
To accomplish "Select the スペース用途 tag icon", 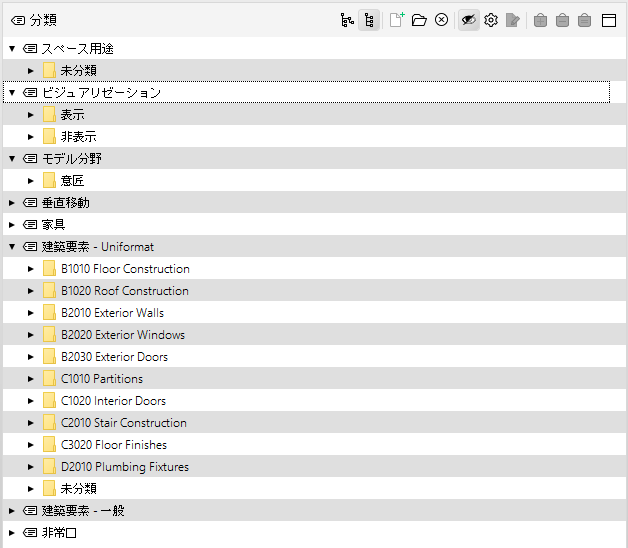I will click(30, 49).
